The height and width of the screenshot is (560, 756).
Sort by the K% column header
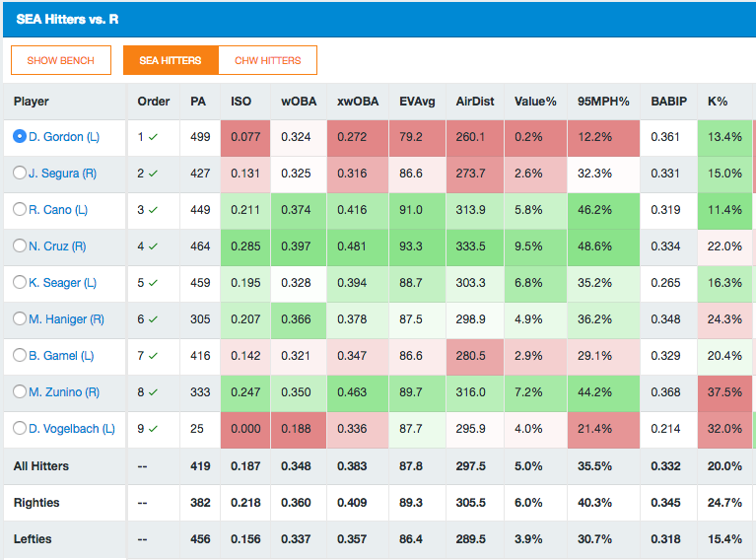(718, 102)
